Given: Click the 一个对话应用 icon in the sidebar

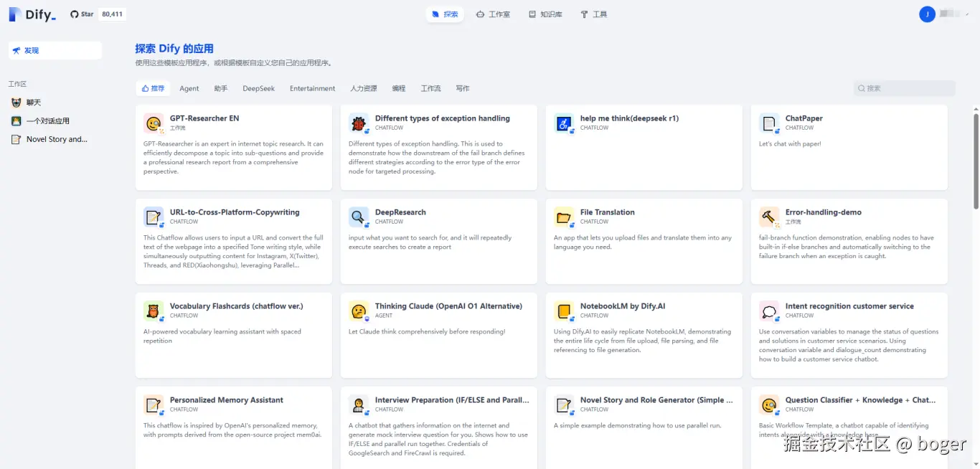Looking at the screenshot, I should (x=17, y=121).
